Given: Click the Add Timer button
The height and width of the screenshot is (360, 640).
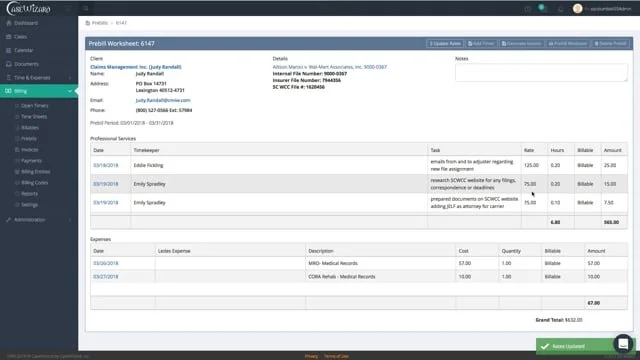Looking at the screenshot, I should (x=481, y=43).
